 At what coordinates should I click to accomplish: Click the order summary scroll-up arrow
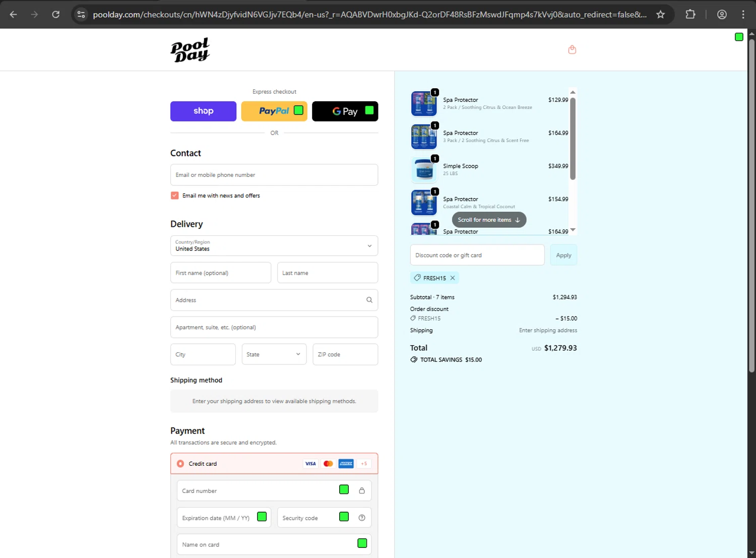click(x=573, y=92)
